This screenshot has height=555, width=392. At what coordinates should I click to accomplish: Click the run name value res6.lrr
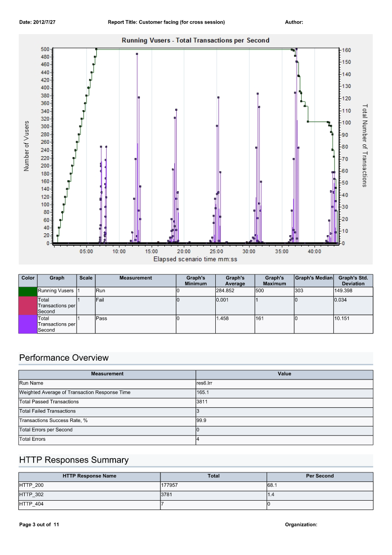click(x=204, y=383)
